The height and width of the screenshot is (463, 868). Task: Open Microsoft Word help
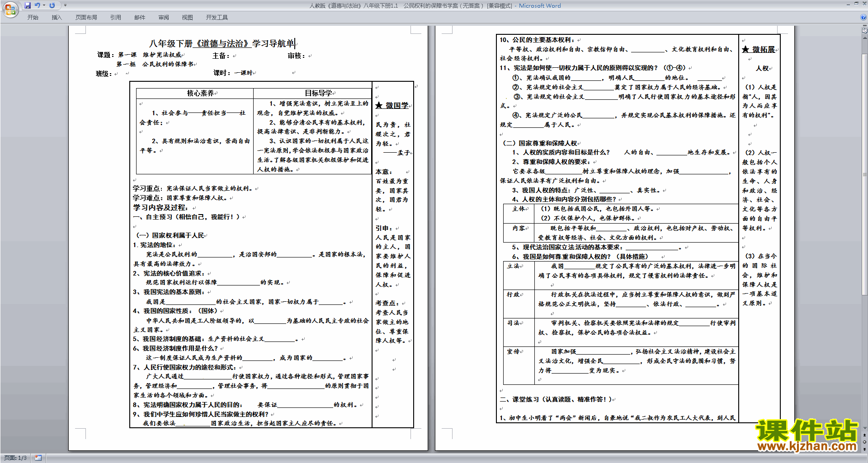pyautogui.click(x=863, y=18)
